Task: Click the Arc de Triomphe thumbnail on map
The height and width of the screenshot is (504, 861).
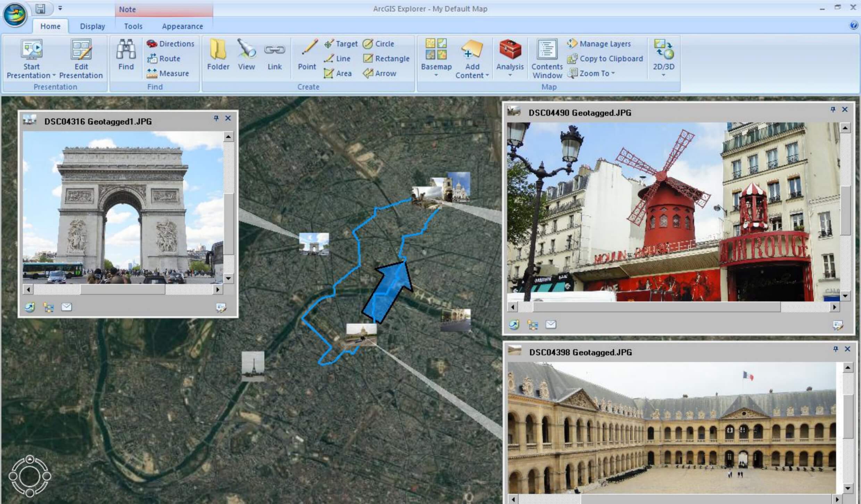Action: 314,244
